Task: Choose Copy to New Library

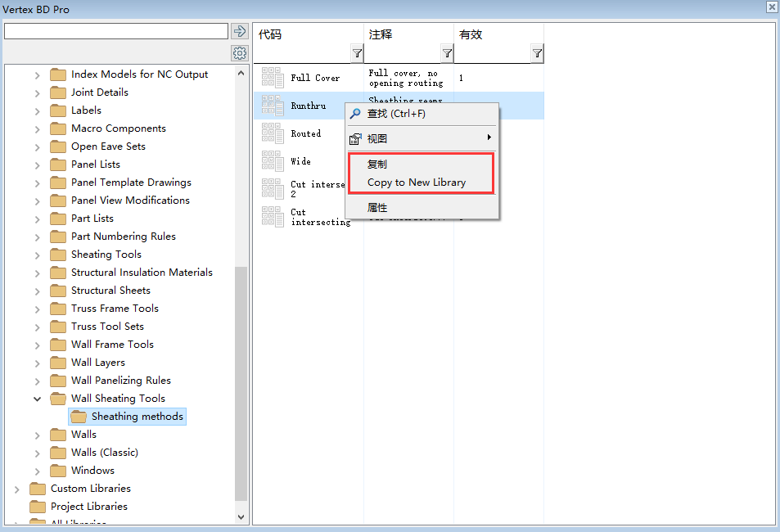Action: 422,183
